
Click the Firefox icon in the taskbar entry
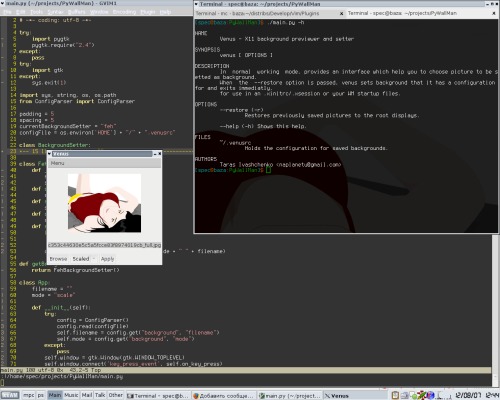coord(196,396)
